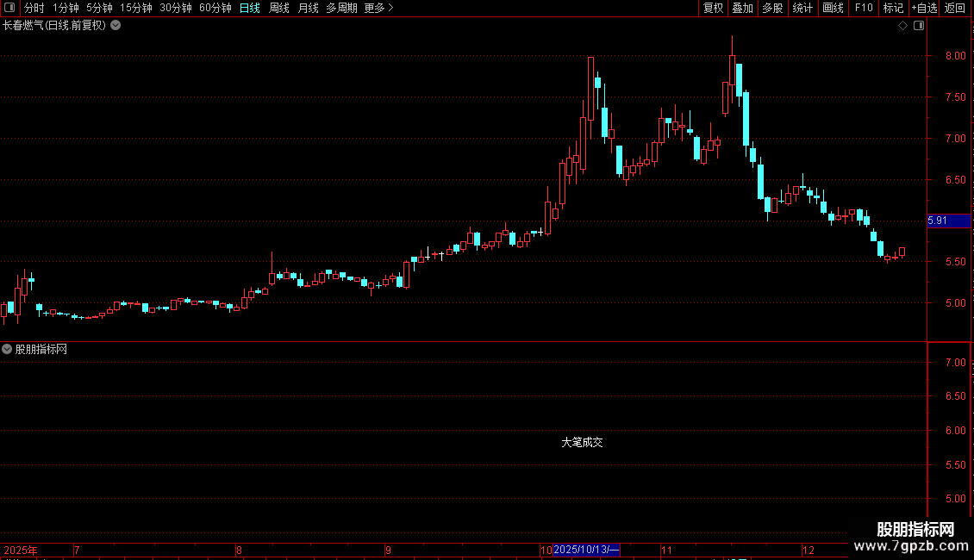Click month 7 on the time axis
Viewport: 974px width, 560px height.
tap(77, 550)
